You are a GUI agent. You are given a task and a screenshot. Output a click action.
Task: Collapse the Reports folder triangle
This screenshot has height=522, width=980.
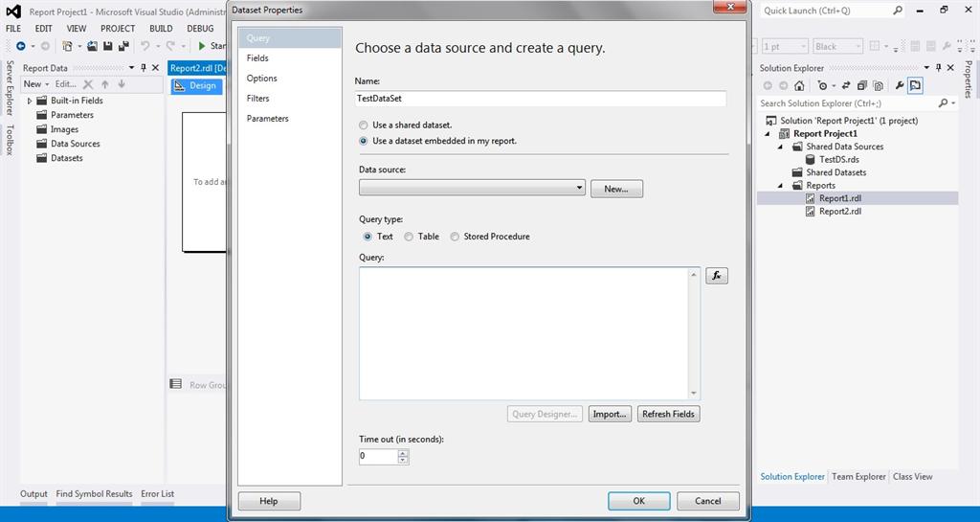[x=781, y=186]
